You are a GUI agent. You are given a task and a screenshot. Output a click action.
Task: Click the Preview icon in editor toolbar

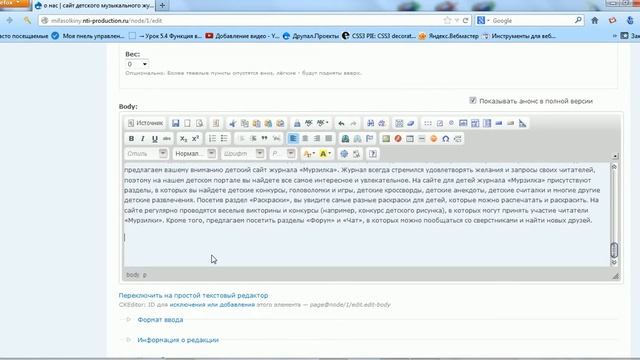199,123
